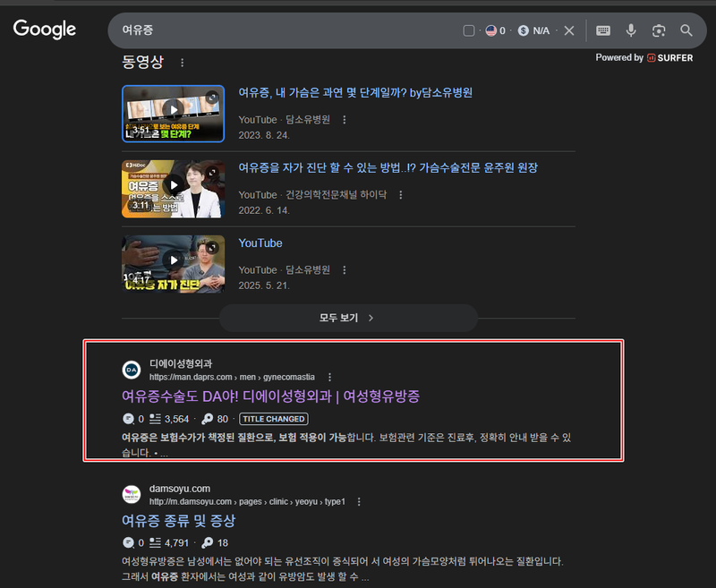
Task: Play the 3:11 윤주원 원장 video thumbnail
Action: (173, 189)
